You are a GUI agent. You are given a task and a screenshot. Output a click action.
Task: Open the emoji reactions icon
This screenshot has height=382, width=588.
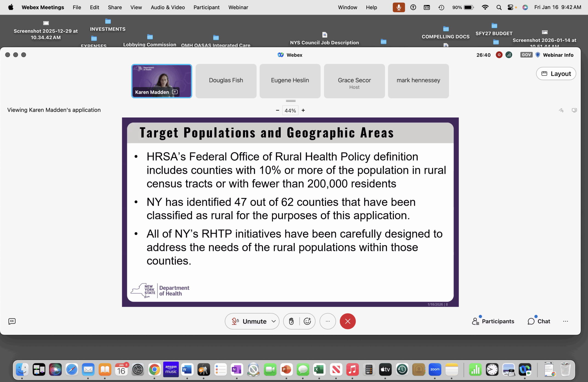tap(307, 321)
